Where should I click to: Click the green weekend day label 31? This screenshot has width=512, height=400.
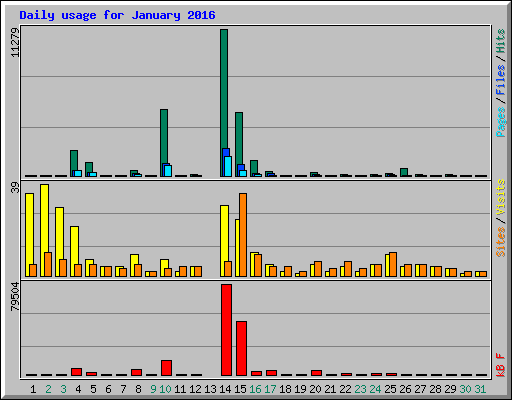click(x=480, y=389)
